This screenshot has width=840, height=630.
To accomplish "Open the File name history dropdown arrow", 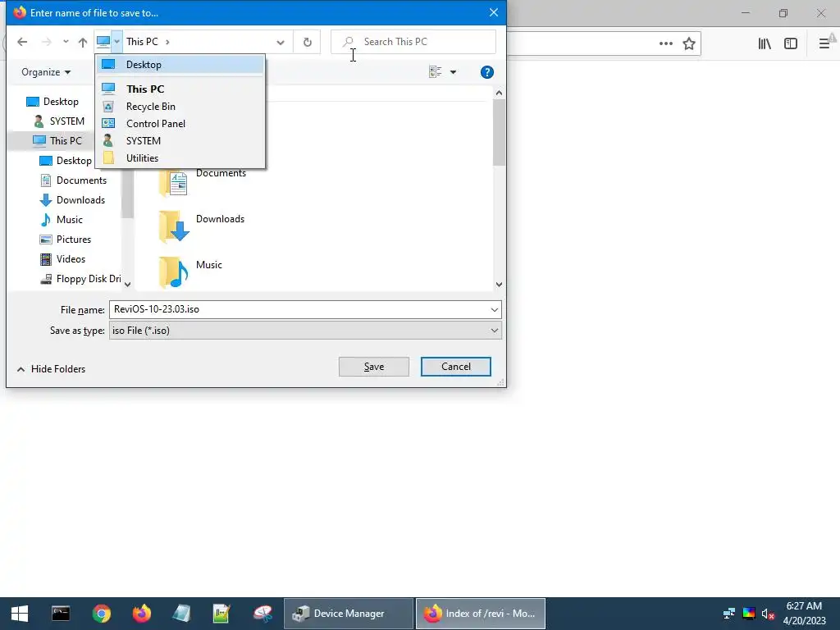I will 494,309.
